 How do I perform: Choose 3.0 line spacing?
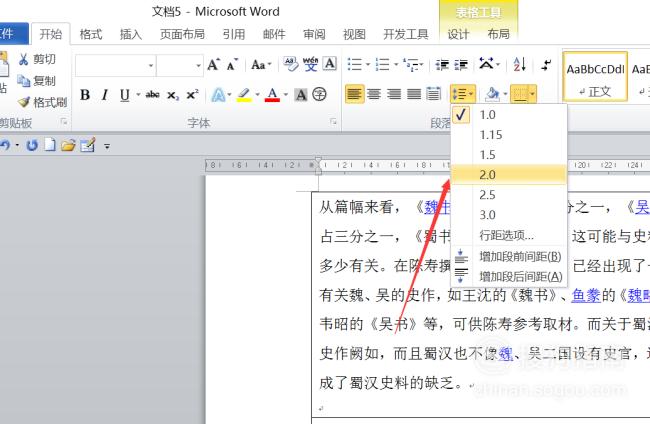point(509,215)
